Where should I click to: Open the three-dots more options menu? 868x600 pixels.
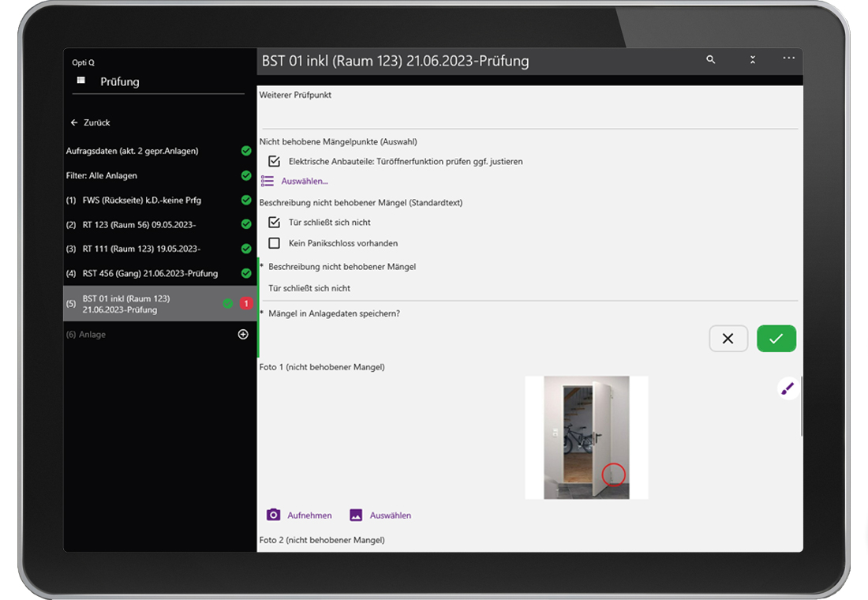tap(788, 59)
